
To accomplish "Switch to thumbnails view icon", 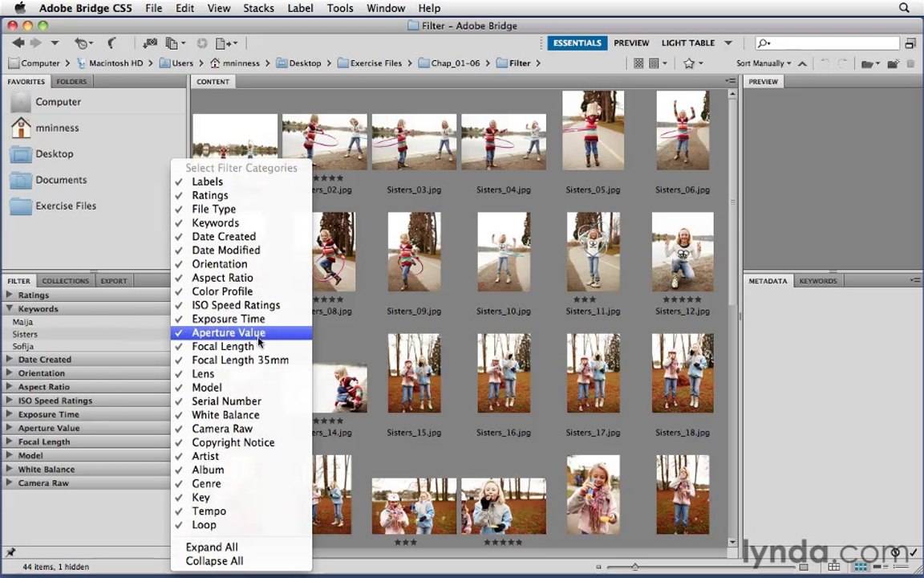I will click(861, 567).
